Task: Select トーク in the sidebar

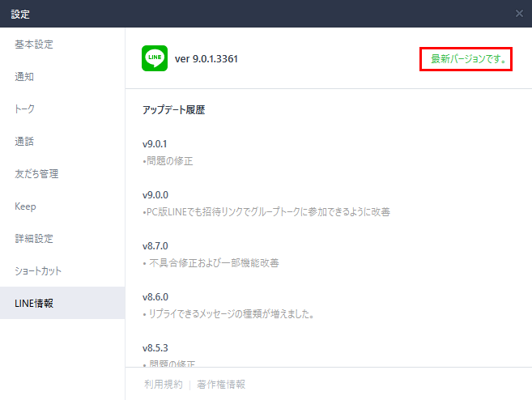Action: pos(25,109)
